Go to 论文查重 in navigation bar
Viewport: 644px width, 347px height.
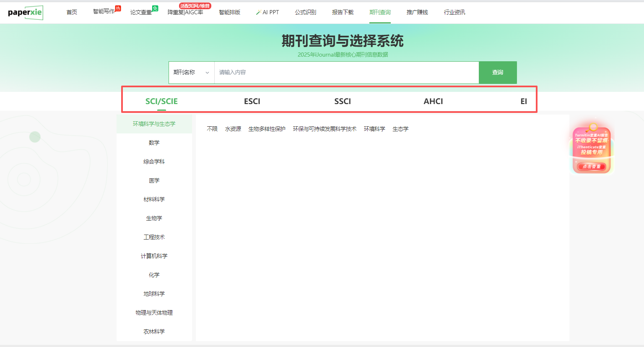(x=141, y=12)
